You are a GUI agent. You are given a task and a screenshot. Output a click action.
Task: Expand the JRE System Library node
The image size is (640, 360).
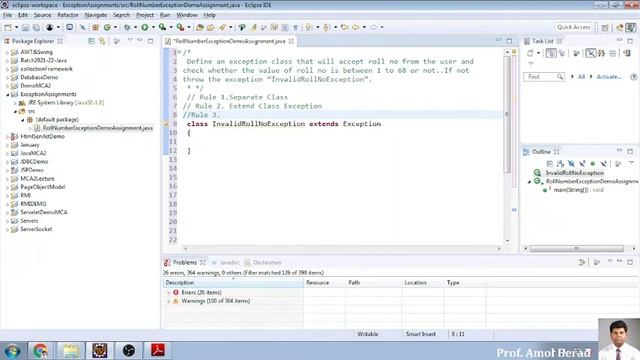click(x=15, y=103)
